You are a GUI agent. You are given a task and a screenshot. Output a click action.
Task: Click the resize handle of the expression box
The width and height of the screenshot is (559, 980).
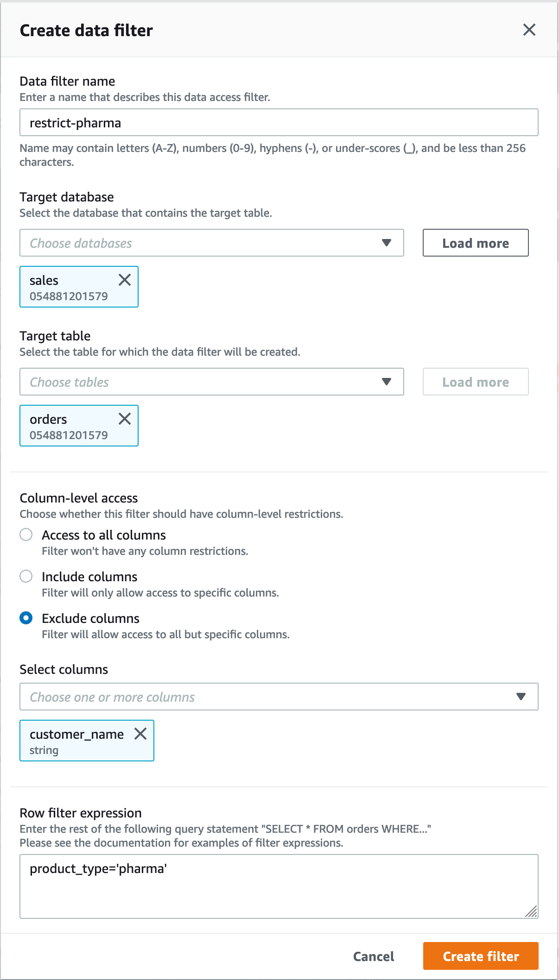click(532, 911)
